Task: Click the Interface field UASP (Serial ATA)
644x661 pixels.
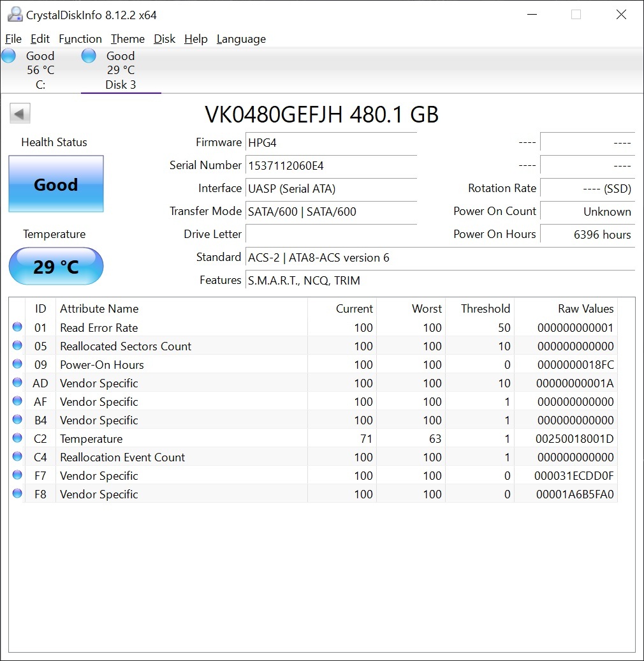Action: (331, 188)
